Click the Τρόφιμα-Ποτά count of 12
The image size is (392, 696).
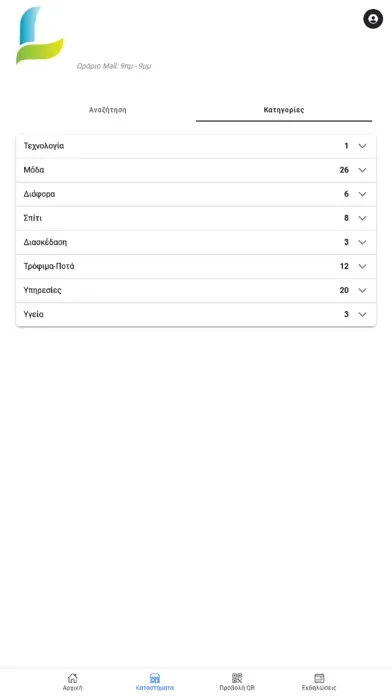click(x=344, y=266)
